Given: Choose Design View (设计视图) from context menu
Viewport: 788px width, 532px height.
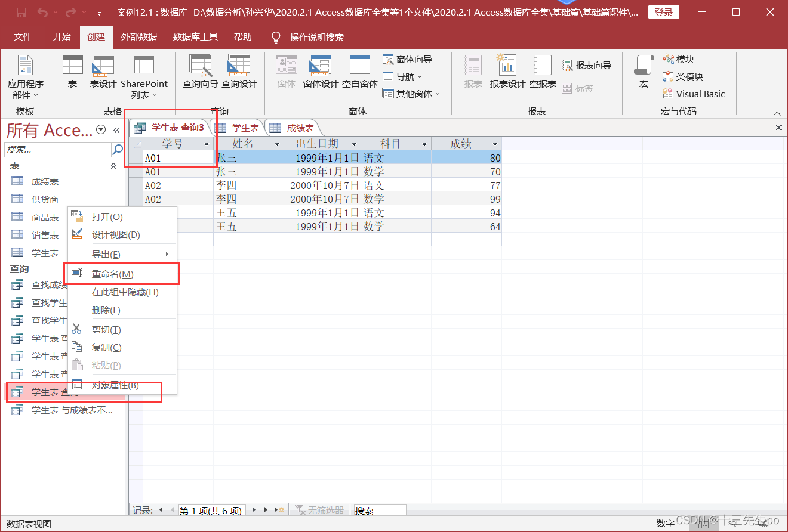Looking at the screenshot, I should click(122, 235).
